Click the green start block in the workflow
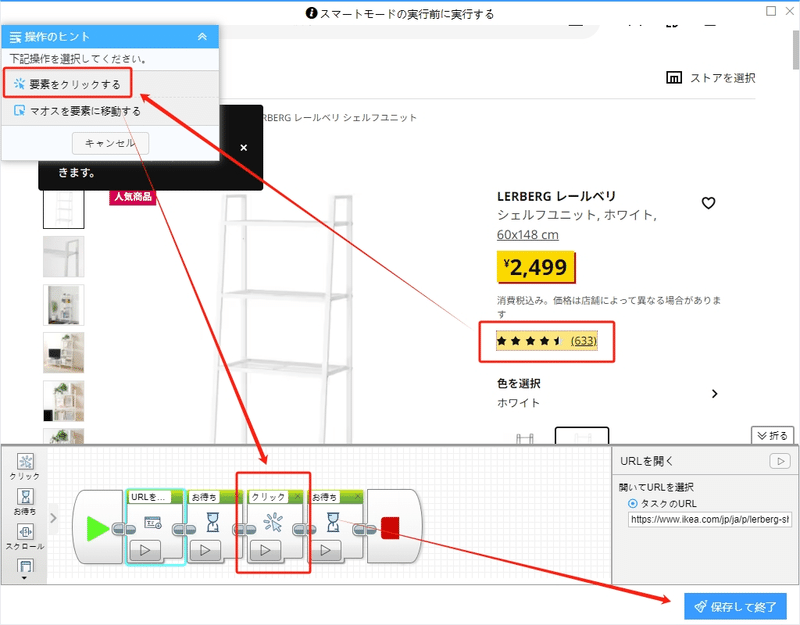Screen dimensions: 800x625 tap(97, 528)
